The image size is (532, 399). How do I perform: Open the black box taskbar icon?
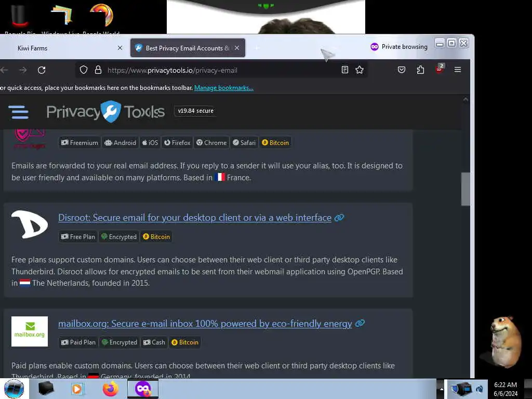click(x=46, y=389)
